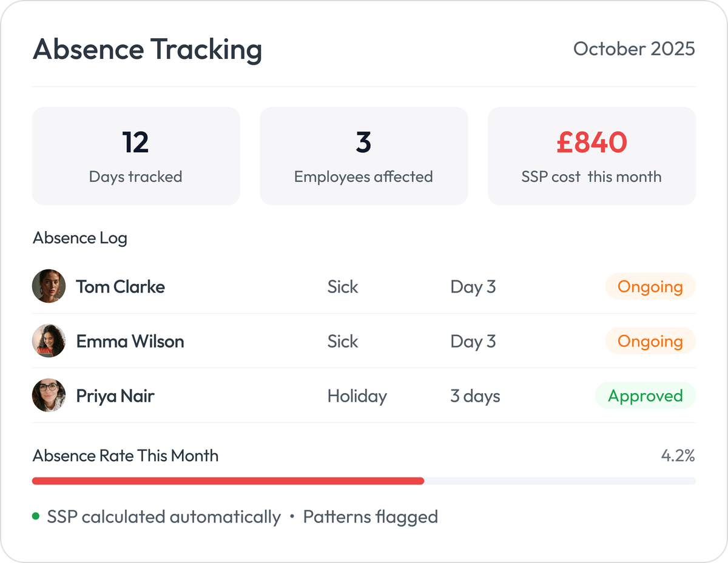The image size is (728, 563).
Task: Select the Days tracked stat card
Action: (136, 155)
